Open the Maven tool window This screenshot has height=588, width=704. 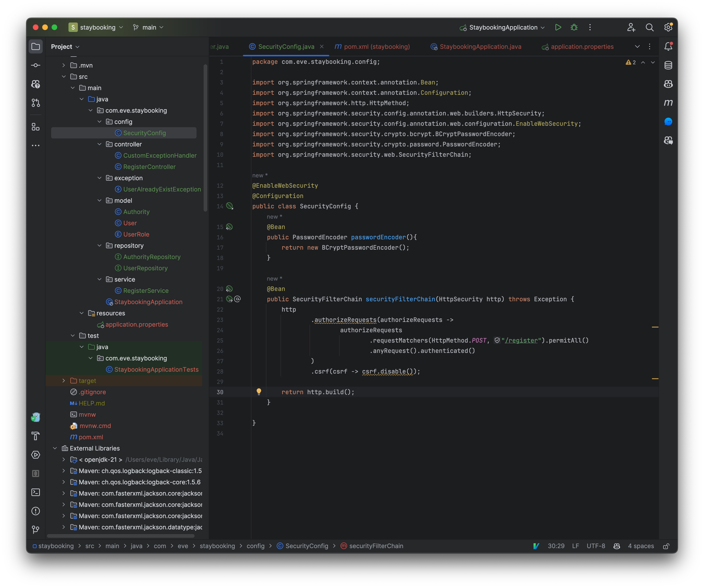point(668,103)
